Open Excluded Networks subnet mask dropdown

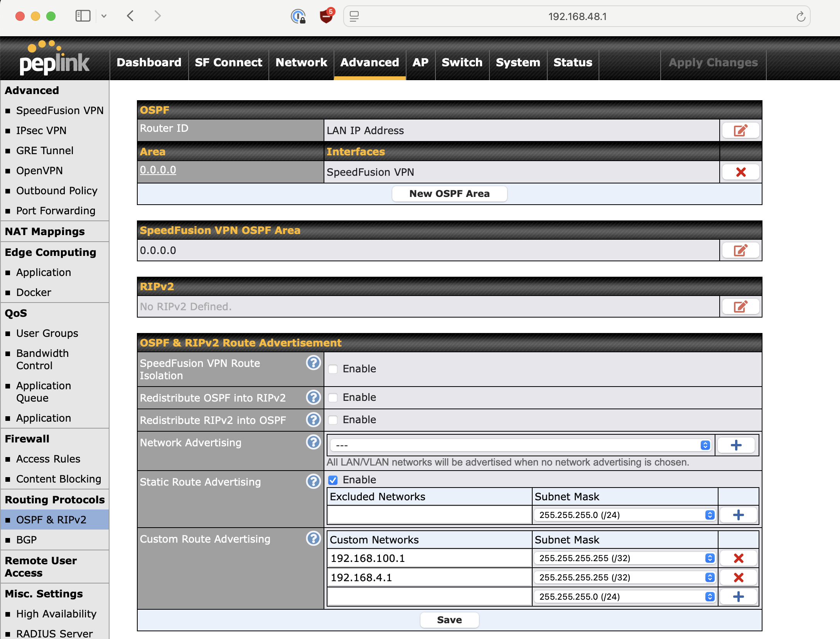624,515
